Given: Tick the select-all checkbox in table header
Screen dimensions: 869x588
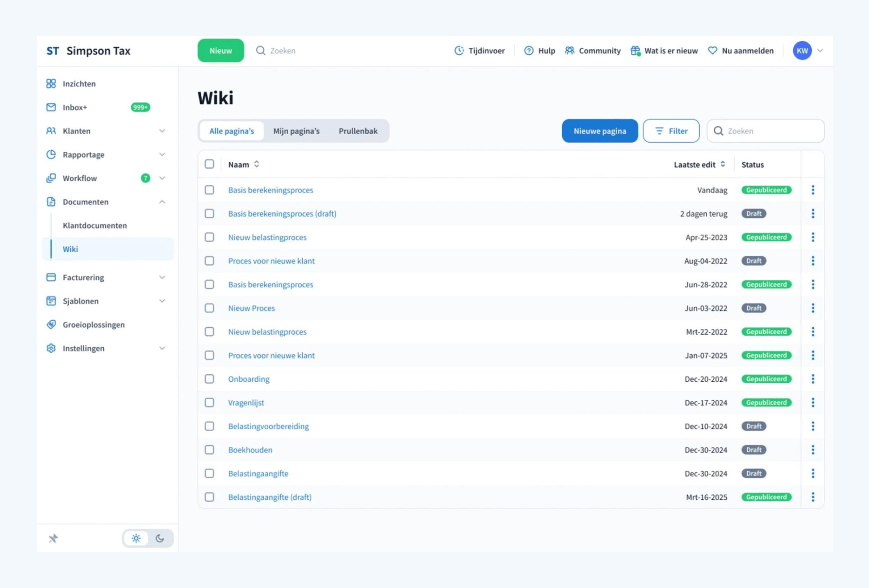Looking at the screenshot, I should (x=209, y=164).
